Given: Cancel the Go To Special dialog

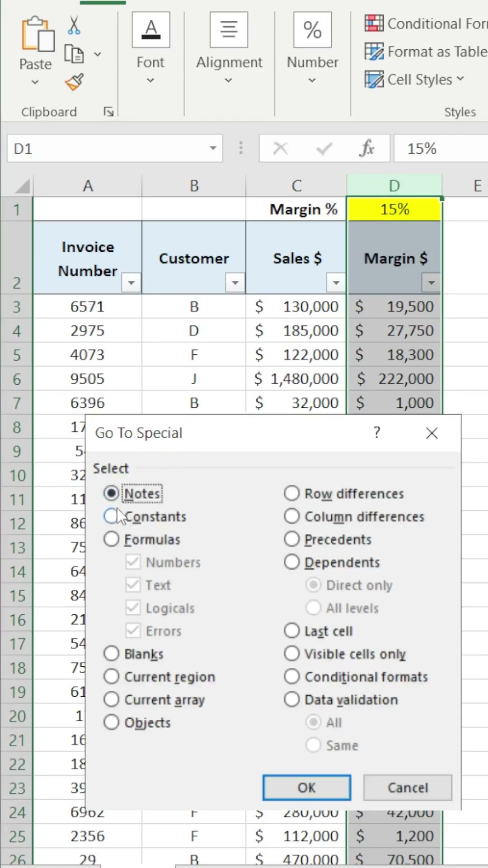Looking at the screenshot, I should (x=408, y=788).
